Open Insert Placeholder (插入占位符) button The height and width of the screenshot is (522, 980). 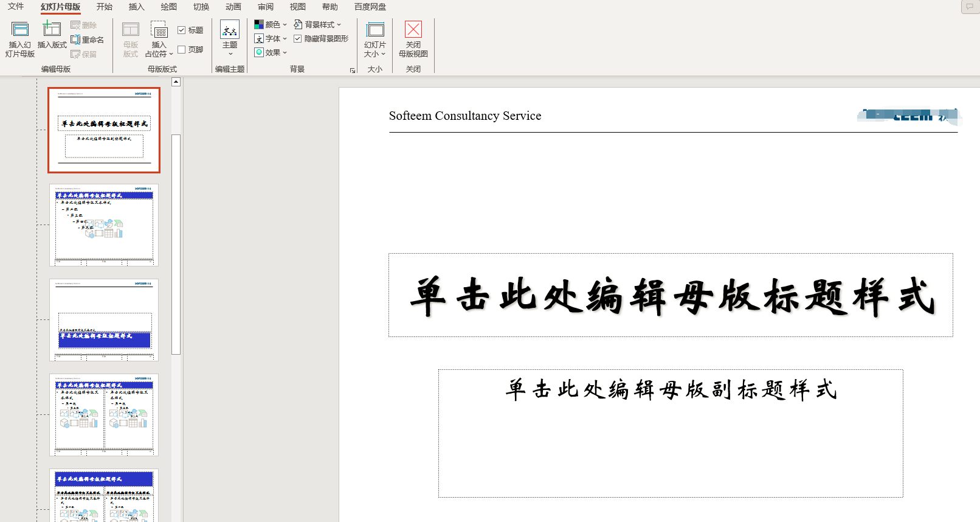click(159, 40)
